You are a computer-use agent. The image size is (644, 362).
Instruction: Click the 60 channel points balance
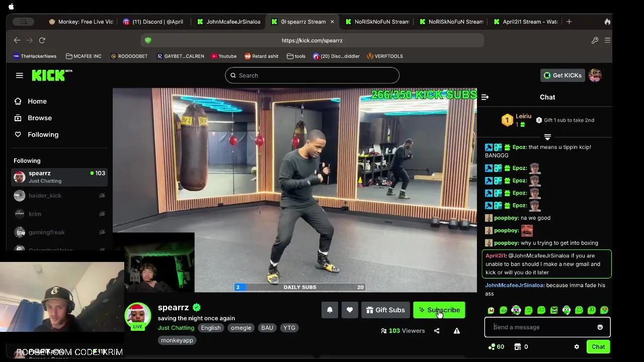click(496, 347)
